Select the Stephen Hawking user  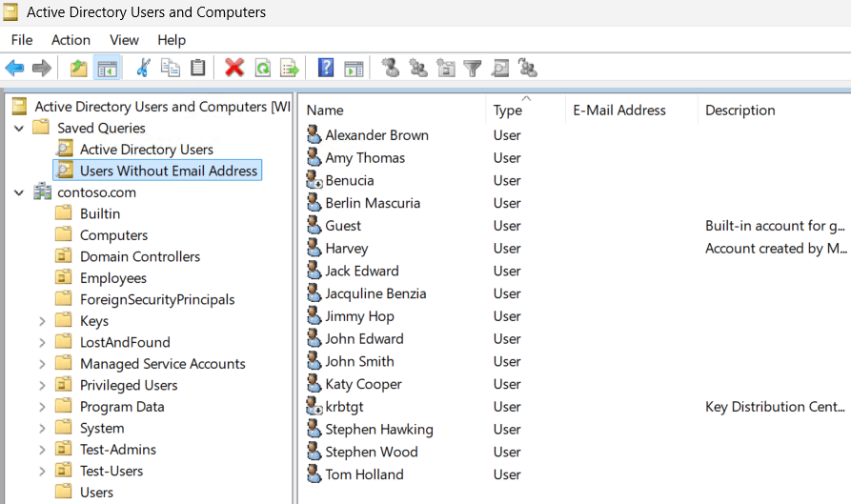pyautogui.click(x=379, y=429)
